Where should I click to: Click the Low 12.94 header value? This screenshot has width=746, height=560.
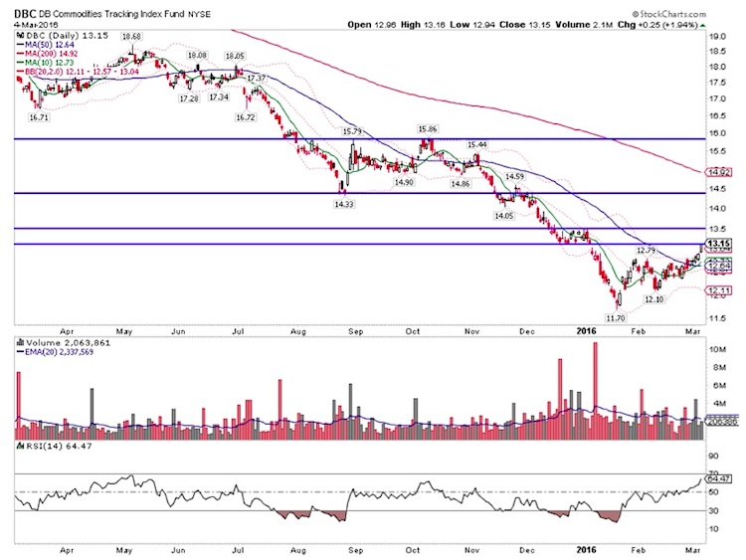point(471,25)
